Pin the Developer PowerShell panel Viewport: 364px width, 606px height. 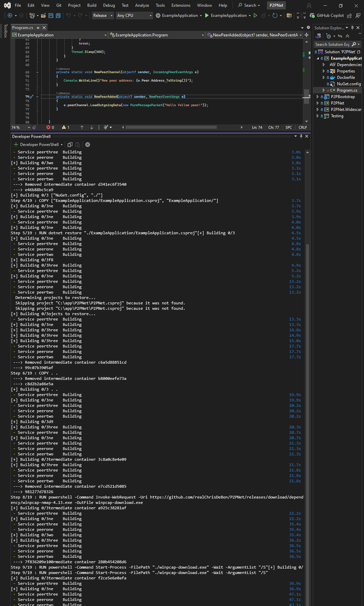pos(301,136)
